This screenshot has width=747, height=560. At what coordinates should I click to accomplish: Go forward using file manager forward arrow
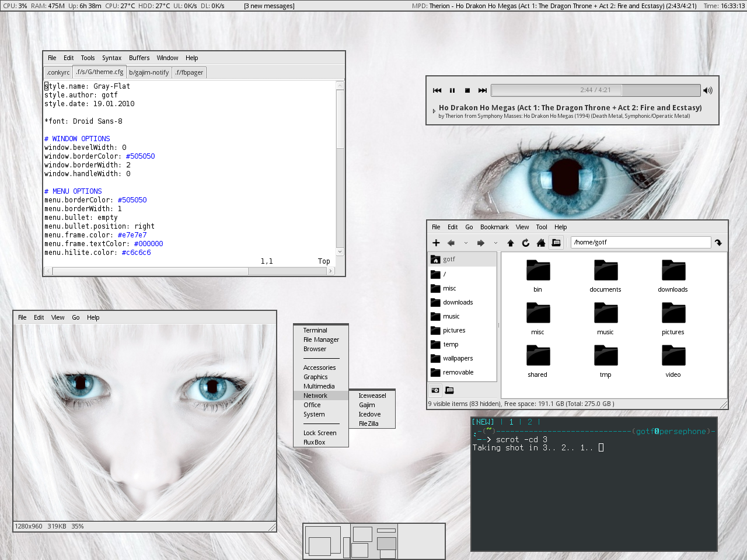481,243
